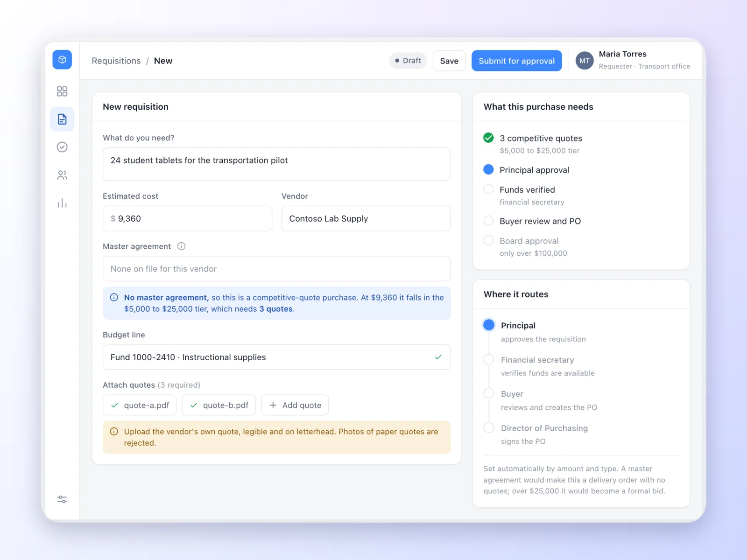The image size is (747, 560).
Task: Click 'What this purchase needs' heading
Action: 538,107
